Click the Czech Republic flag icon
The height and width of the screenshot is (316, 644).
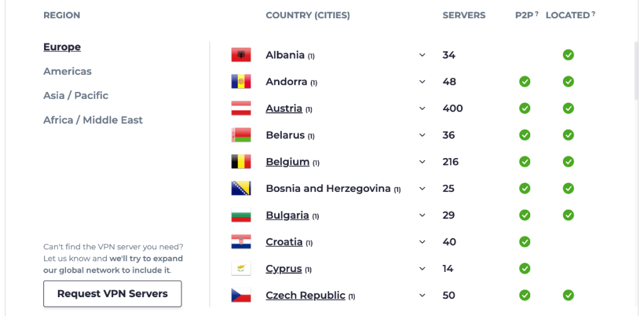[241, 295]
